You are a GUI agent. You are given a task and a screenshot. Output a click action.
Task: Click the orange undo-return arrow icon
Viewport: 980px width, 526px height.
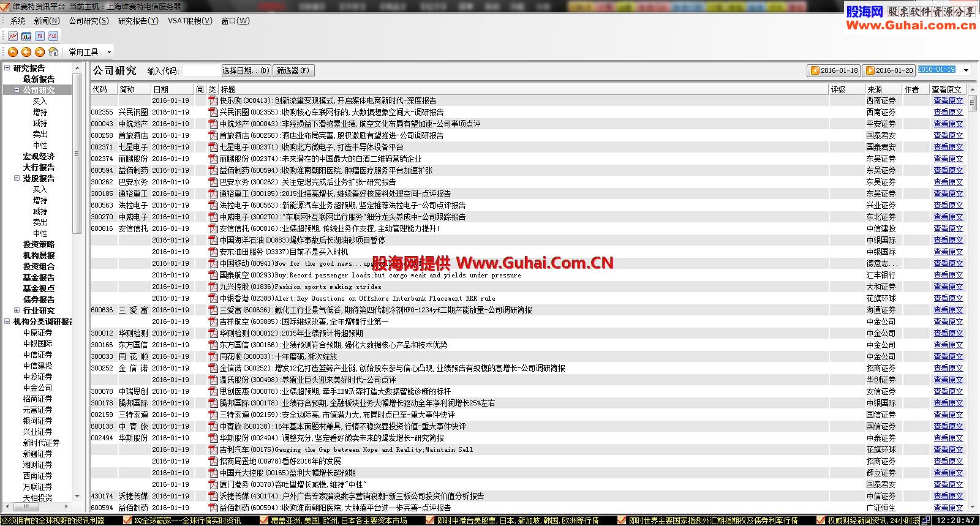coord(13,52)
